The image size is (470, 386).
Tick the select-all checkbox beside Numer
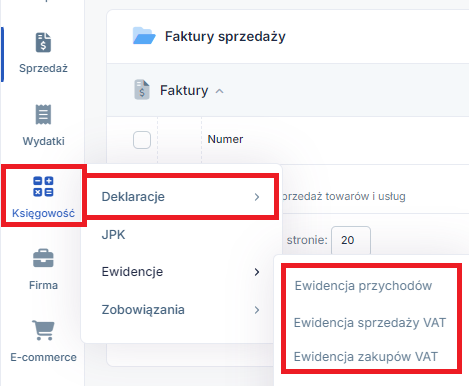(142, 140)
